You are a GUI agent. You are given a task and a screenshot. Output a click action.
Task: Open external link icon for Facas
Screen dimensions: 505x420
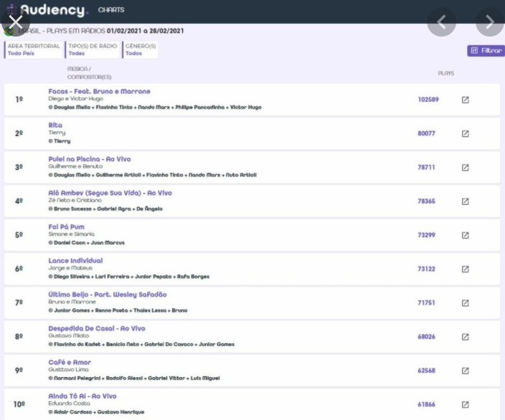(465, 100)
